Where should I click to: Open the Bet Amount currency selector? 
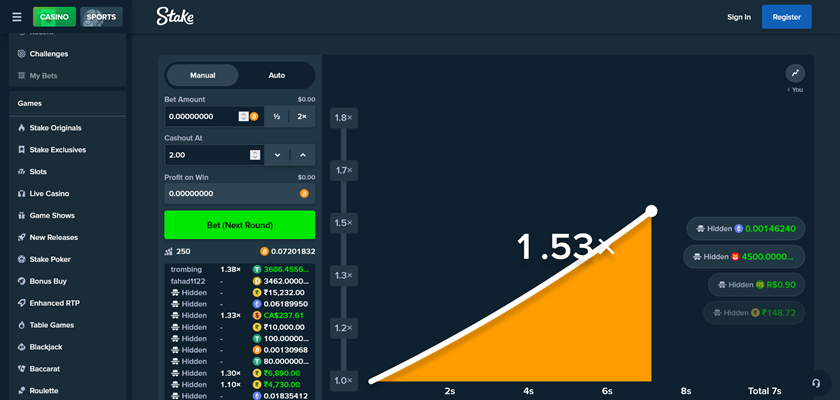[253, 117]
